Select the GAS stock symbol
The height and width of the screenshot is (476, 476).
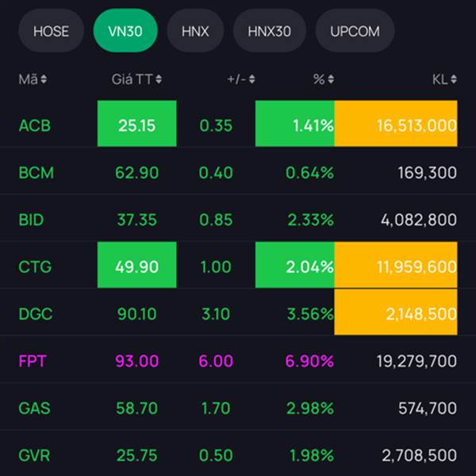(35, 409)
